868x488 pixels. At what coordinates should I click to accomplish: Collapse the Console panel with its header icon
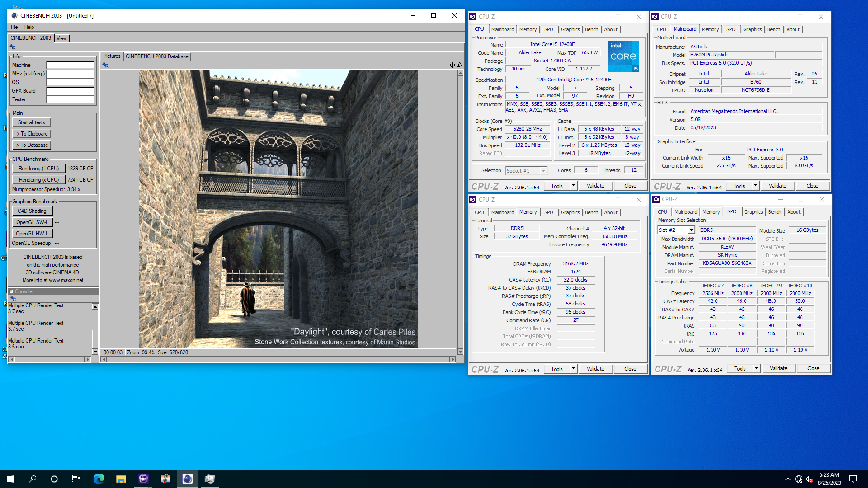(11, 291)
